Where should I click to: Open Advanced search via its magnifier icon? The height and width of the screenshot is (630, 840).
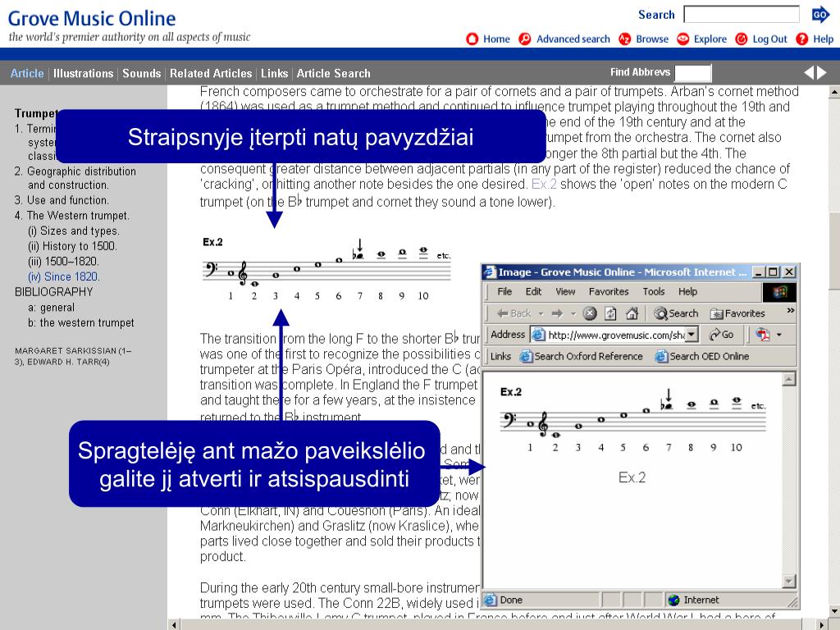(525, 39)
